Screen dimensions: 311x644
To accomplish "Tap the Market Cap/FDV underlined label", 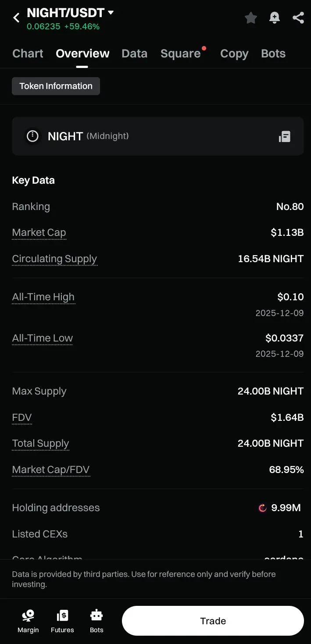I will pos(51,470).
